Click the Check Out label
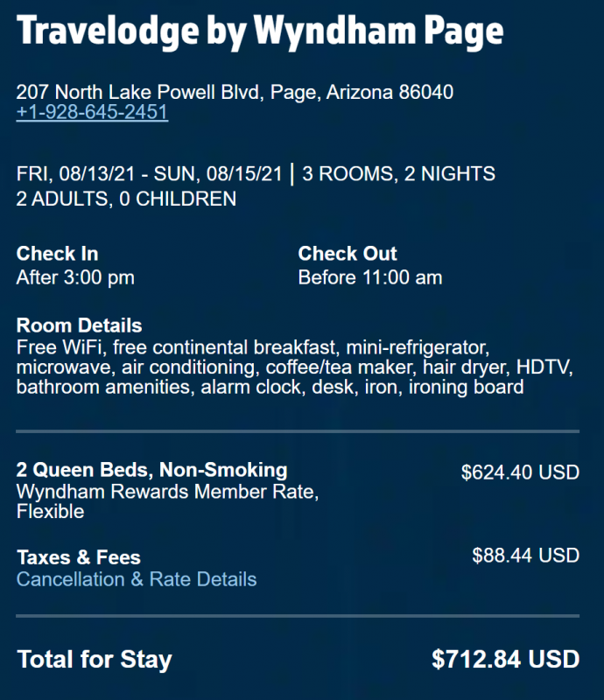Image resolution: width=604 pixels, height=700 pixels. 348,254
